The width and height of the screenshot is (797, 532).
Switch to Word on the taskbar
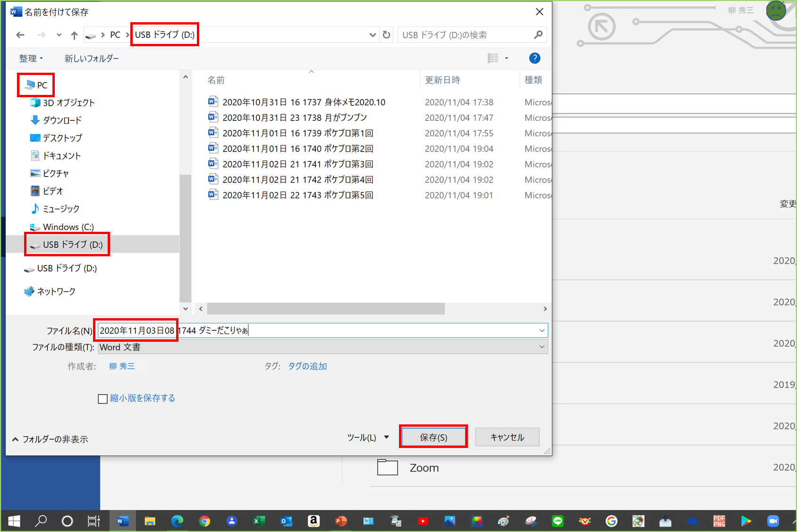click(x=123, y=521)
